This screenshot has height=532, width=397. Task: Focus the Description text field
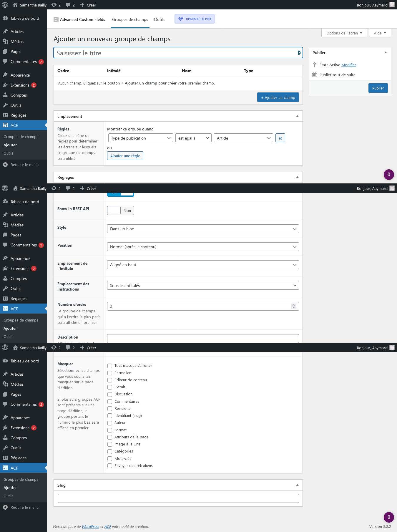tap(203, 338)
